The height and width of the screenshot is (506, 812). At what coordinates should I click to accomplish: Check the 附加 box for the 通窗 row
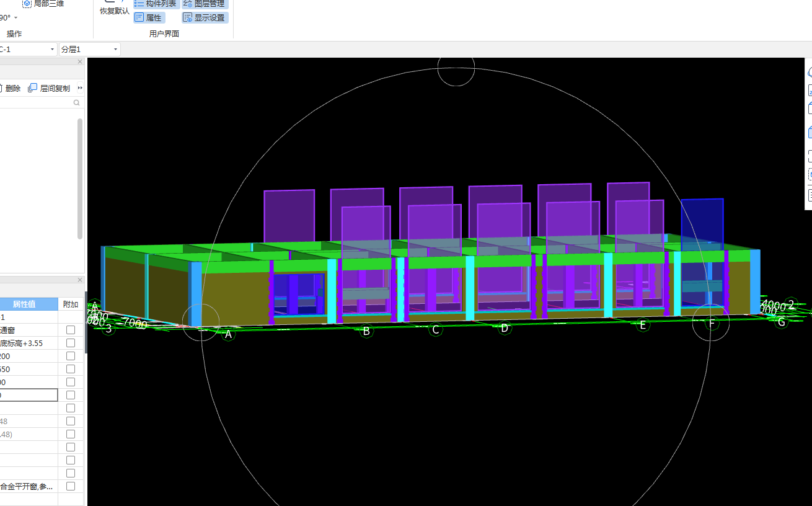[71, 330]
